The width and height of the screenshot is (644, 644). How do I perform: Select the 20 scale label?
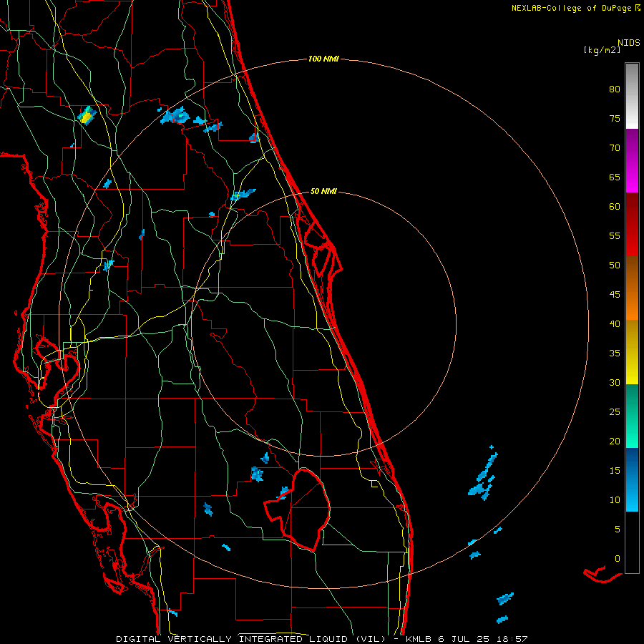[615, 441]
